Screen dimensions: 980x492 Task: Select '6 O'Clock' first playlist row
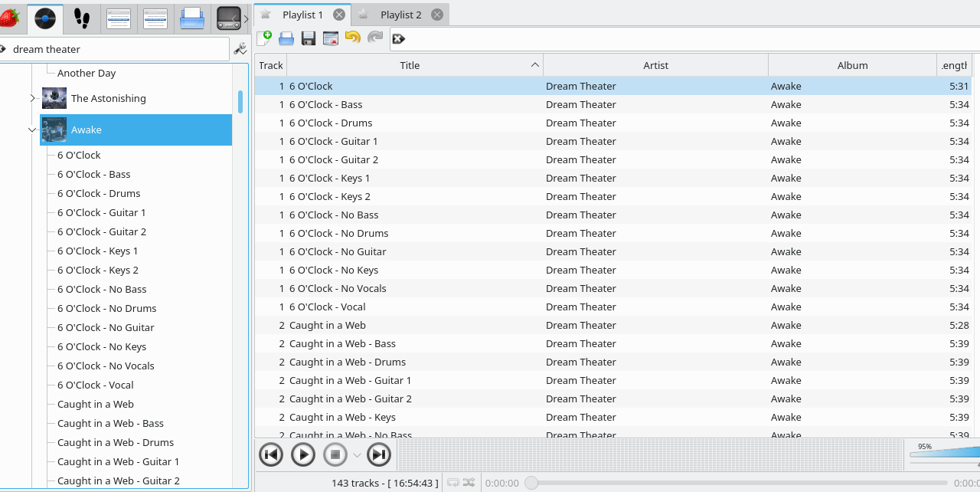(612, 86)
